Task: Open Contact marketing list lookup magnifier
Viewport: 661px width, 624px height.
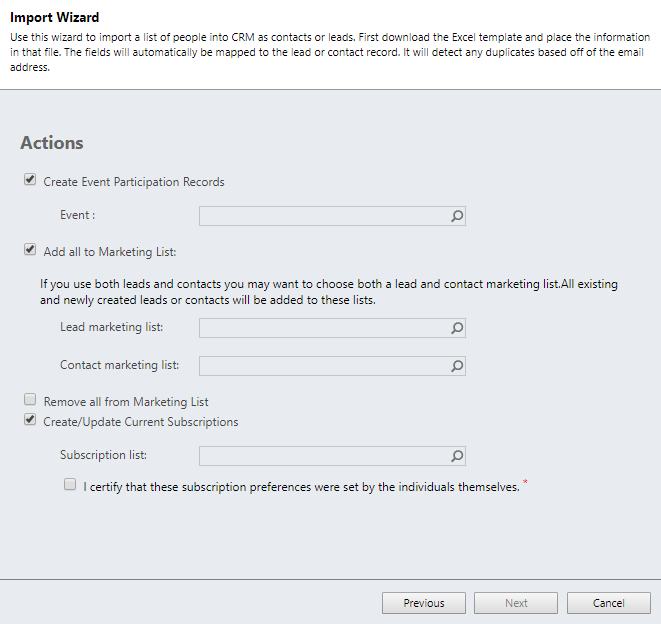Action: [x=457, y=366]
